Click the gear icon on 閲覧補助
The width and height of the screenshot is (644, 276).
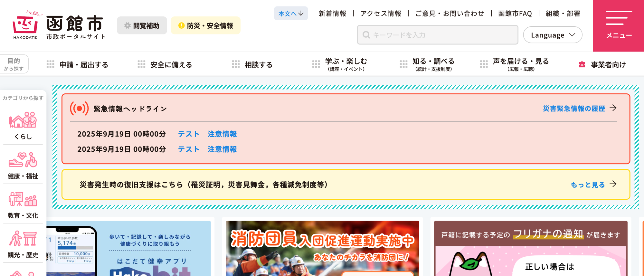[128, 25]
